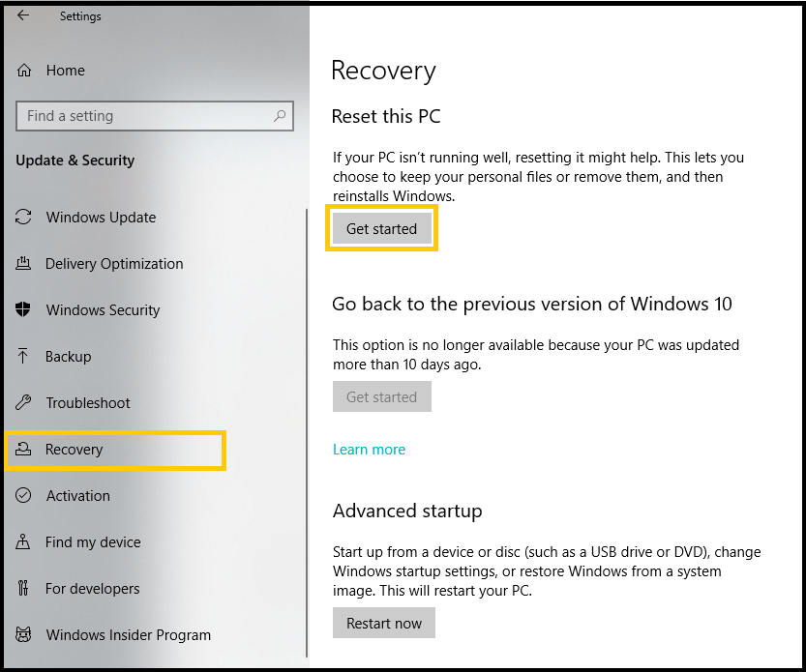Open the Learn more link

point(369,449)
